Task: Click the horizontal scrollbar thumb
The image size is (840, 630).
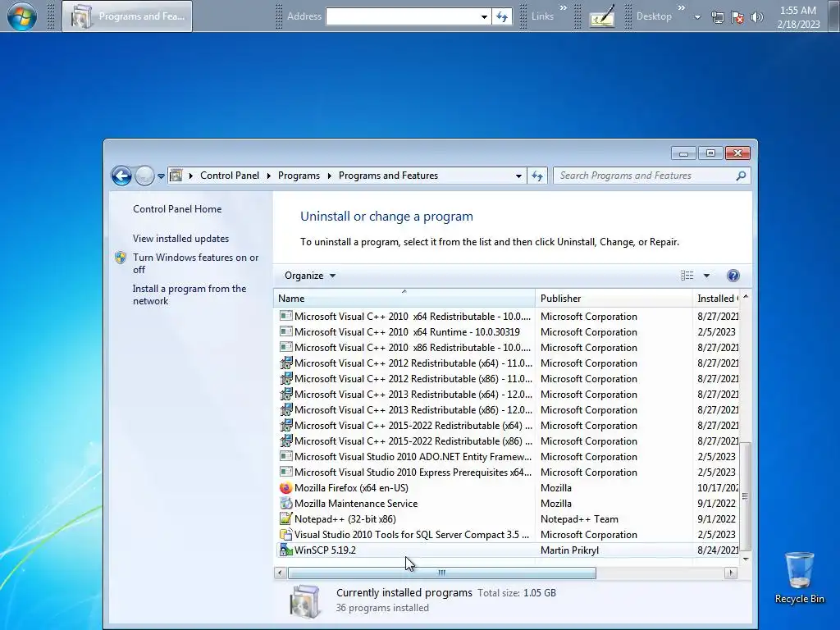Action: click(442, 573)
